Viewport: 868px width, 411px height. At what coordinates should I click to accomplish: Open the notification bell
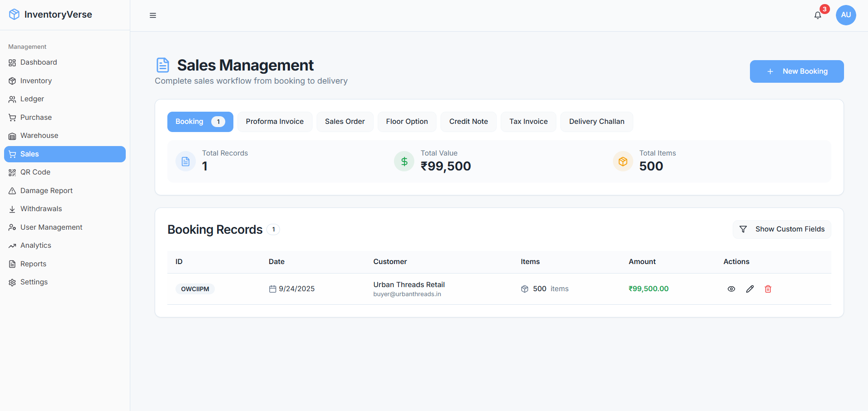point(817,15)
